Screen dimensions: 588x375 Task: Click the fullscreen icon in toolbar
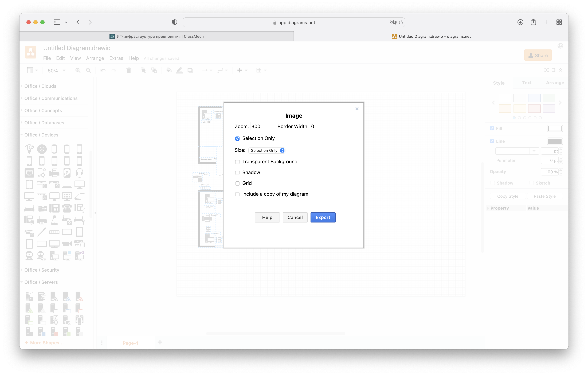(547, 70)
